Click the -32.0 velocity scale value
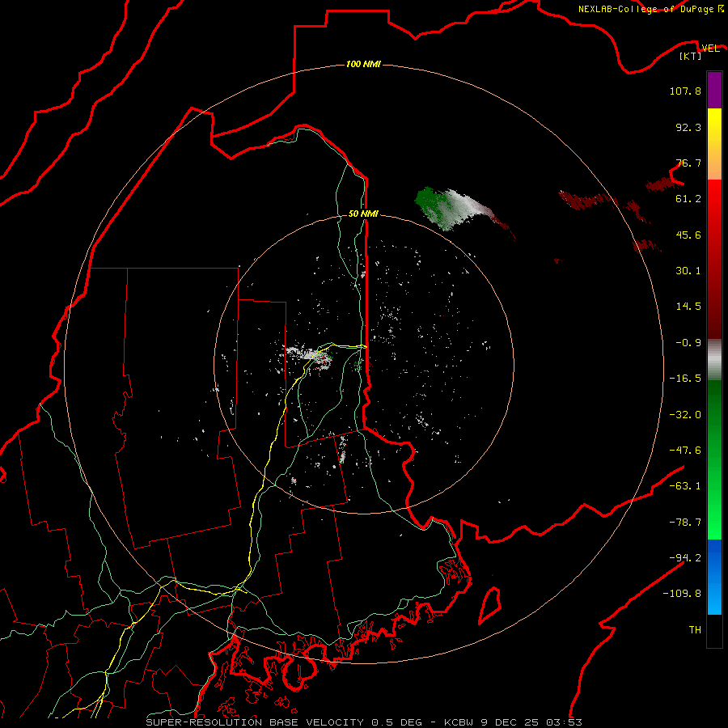 [685, 415]
